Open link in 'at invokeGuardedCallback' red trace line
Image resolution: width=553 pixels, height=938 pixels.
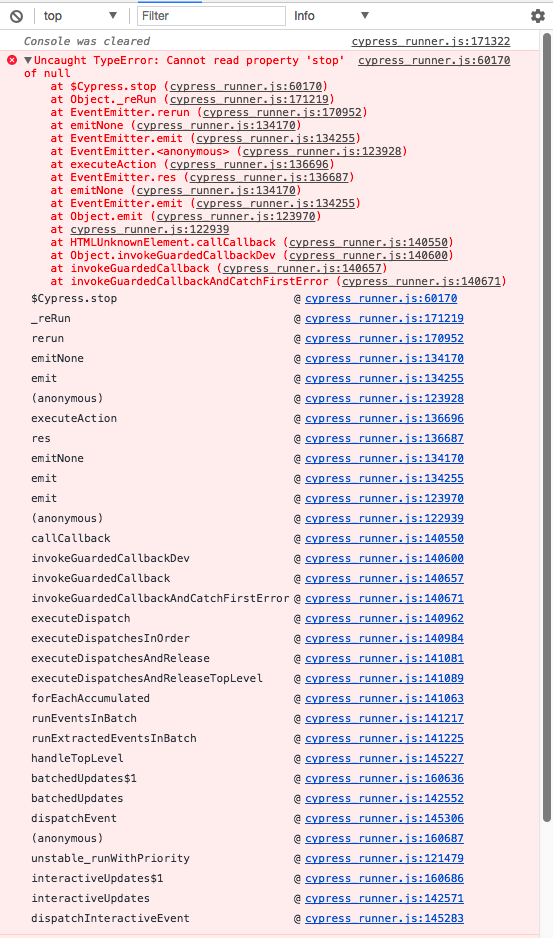(302, 269)
